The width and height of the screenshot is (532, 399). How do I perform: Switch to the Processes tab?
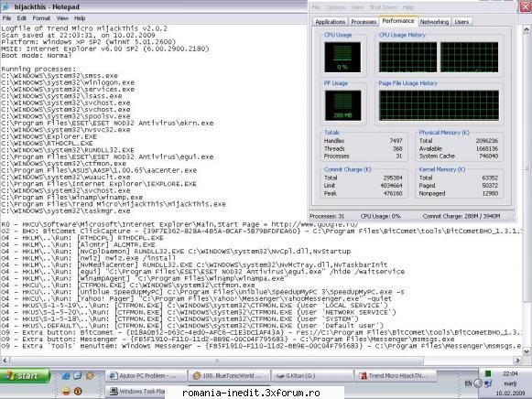pos(364,22)
